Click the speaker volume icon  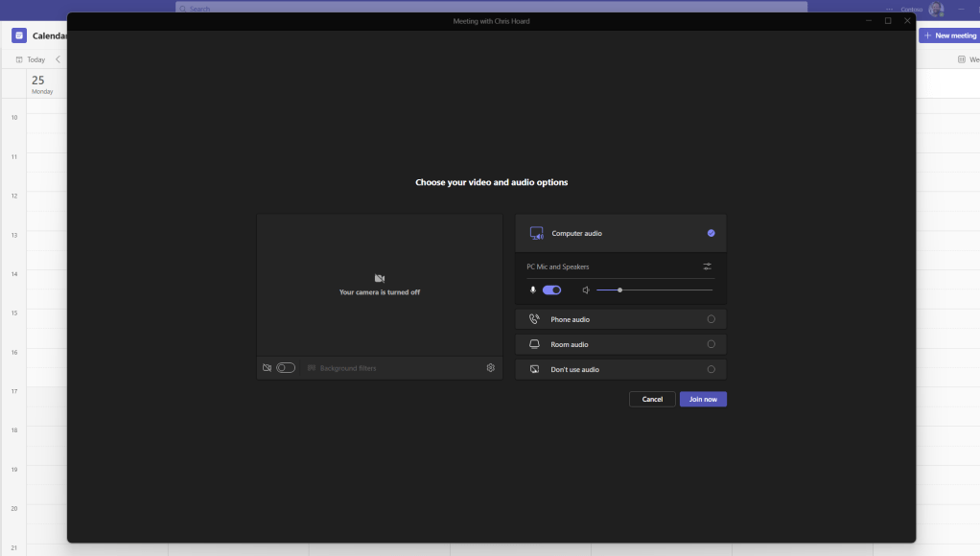click(x=586, y=290)
